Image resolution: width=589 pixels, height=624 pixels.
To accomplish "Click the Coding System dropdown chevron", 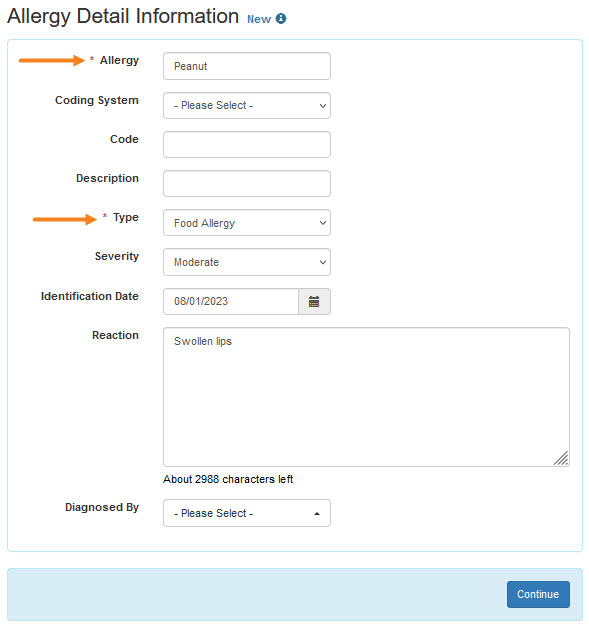I will (323, 106).
